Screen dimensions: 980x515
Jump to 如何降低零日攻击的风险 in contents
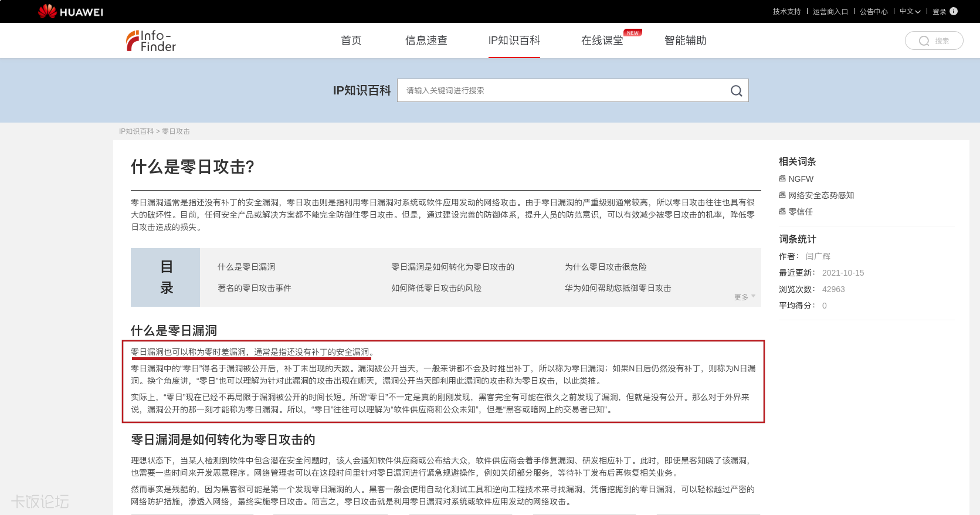(x=436, y=288)
